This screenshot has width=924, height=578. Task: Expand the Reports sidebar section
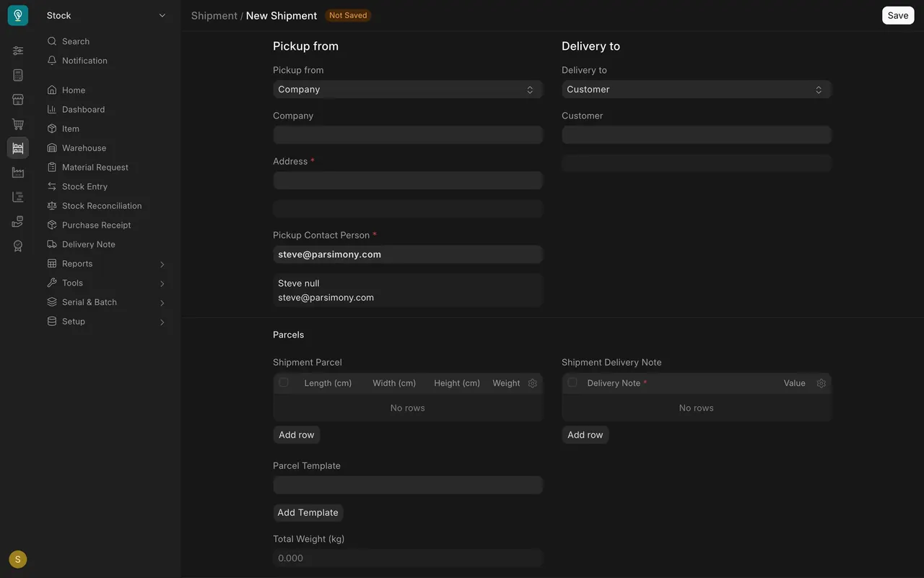tap(107, 264)
